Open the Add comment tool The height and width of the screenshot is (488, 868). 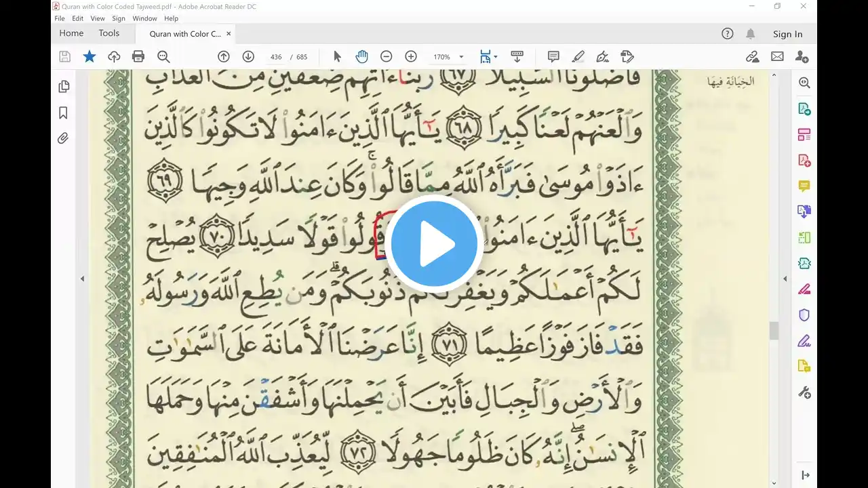[553, 57]
